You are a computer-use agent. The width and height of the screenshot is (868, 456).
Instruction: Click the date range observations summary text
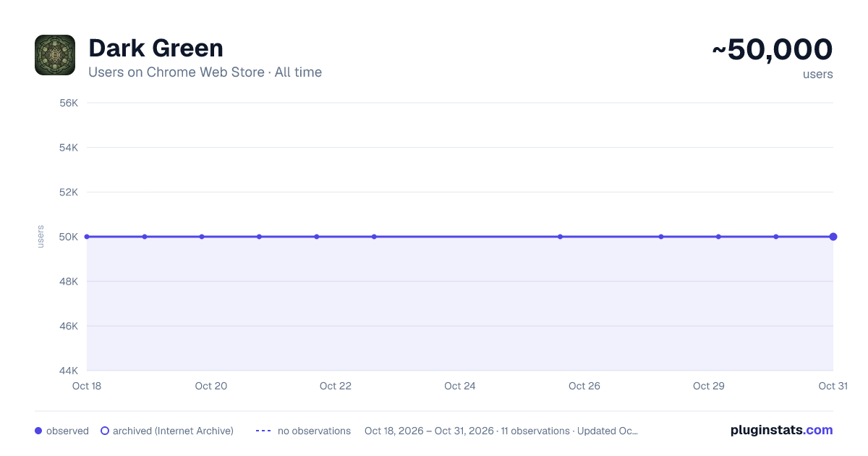[501, 431]
